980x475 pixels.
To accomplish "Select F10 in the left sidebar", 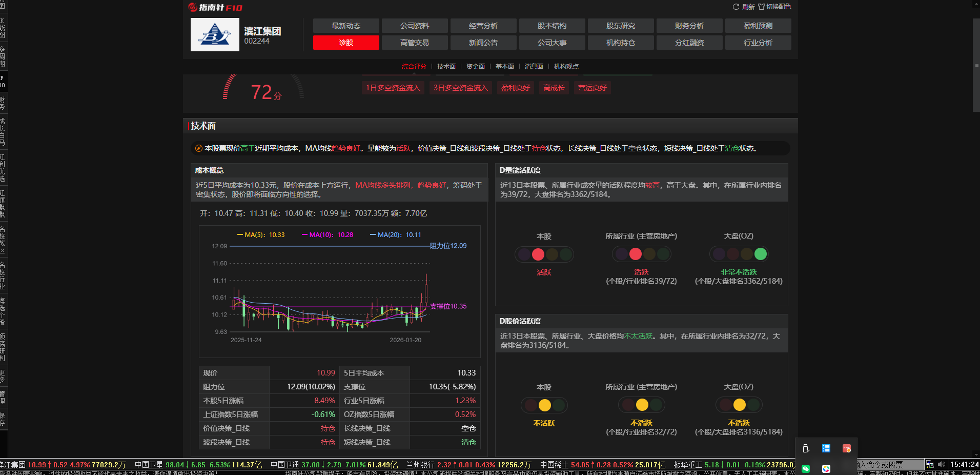I will point(3,82).
